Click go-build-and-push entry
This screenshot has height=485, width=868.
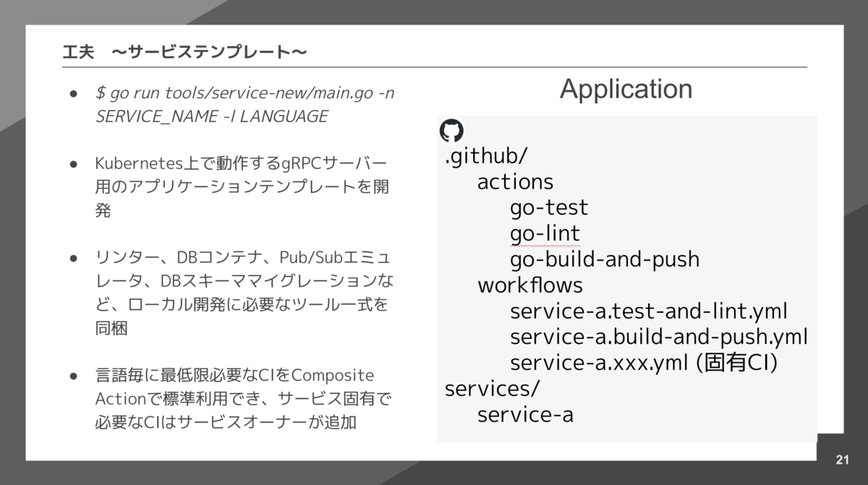coord(605,259)
